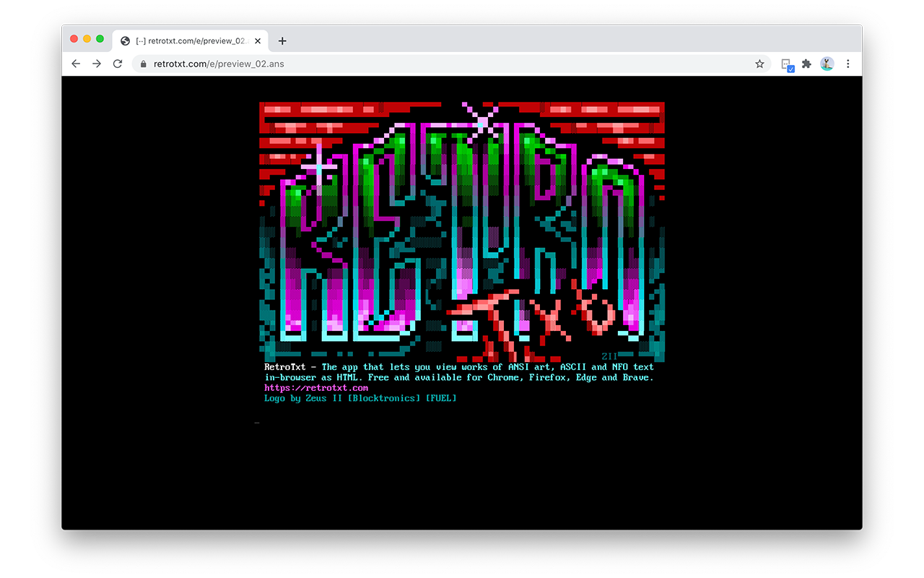Click the blue checkmark badge on the extension
Viewport: 924px width, 578px height.
(790, 68)
